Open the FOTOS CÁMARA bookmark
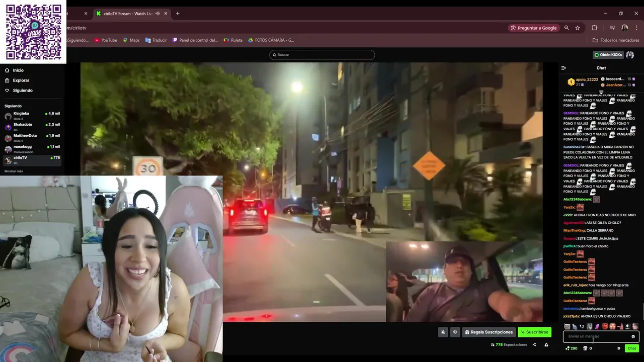Image resolution: width=644 pixels, height=362 pixels. click(x=271, y=40)
